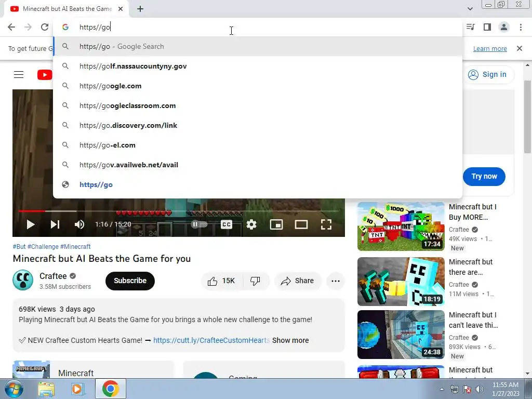
Task: Play the video
Action: (31, 224)
